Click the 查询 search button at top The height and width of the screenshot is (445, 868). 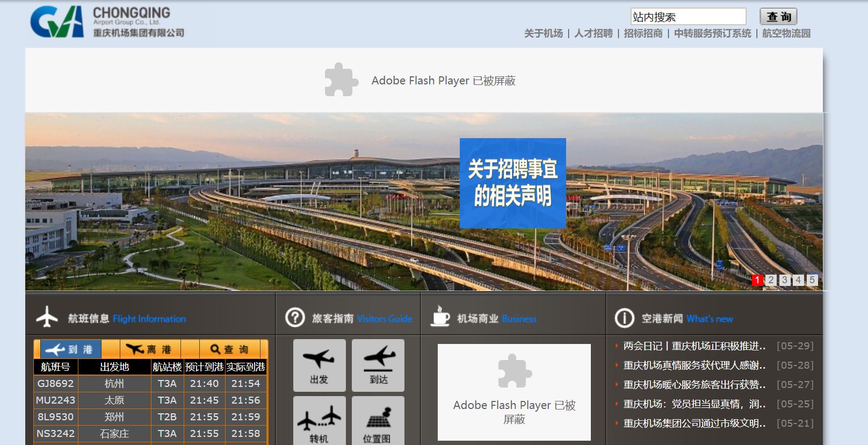[778, 17]
